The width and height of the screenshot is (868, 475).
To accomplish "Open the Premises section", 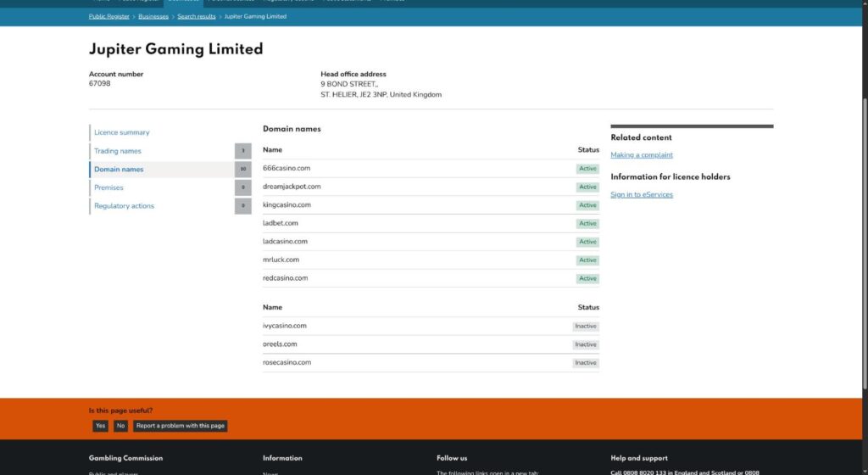I will (108, 187).
